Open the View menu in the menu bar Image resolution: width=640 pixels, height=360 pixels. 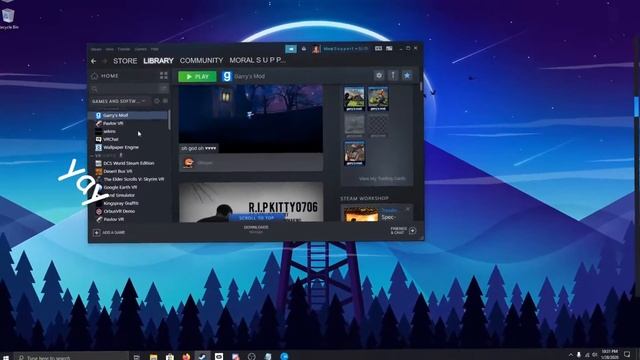[x=109, y=49]
